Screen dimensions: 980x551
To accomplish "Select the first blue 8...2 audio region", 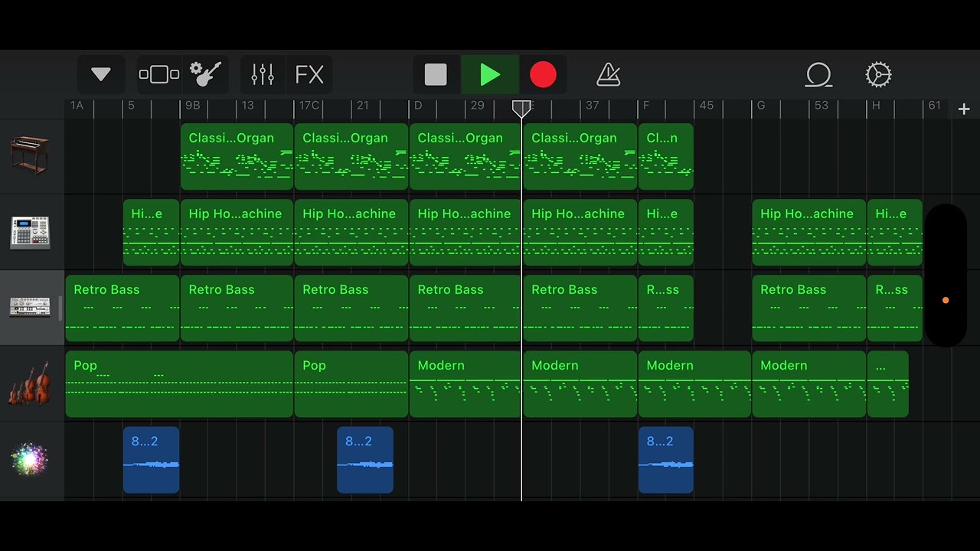I will coord(151,459).
